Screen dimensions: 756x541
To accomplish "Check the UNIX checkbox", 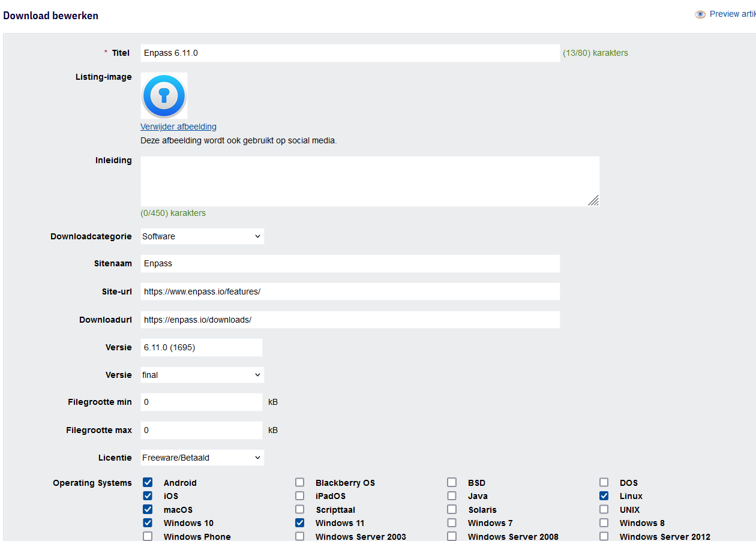I will point(604,509).
